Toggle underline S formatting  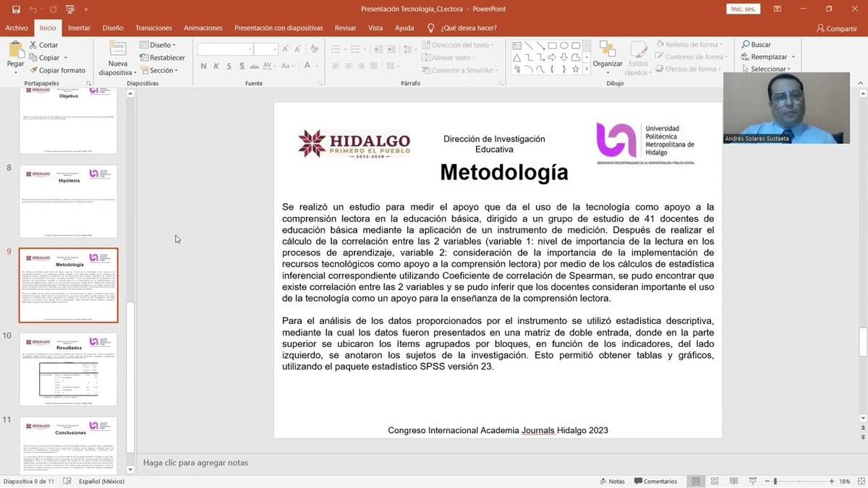pyautogui.click(x=228, y=66)
